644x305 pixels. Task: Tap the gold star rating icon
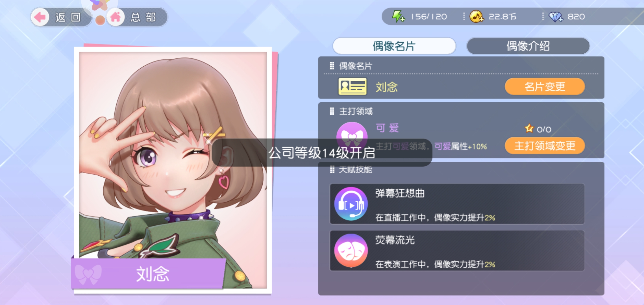[529, 128]
